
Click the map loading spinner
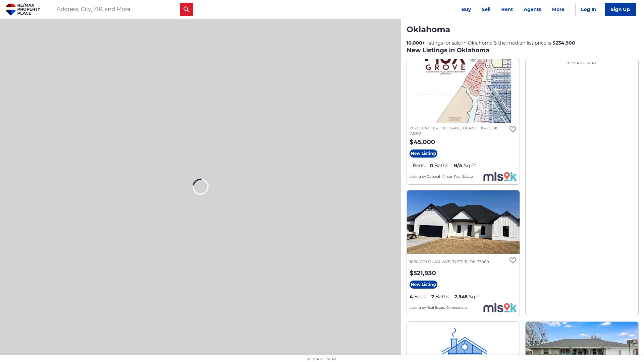click(201, 187)
